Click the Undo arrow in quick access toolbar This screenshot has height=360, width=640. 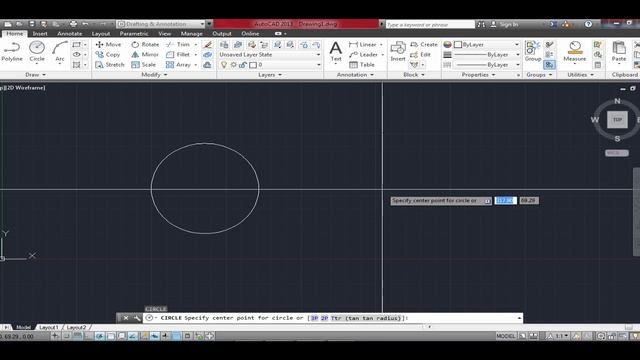click(x=85, y=24)
